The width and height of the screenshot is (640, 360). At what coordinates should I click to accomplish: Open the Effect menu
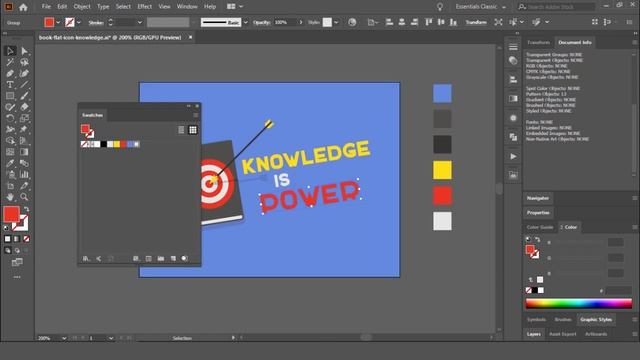[x=144, y=7]
